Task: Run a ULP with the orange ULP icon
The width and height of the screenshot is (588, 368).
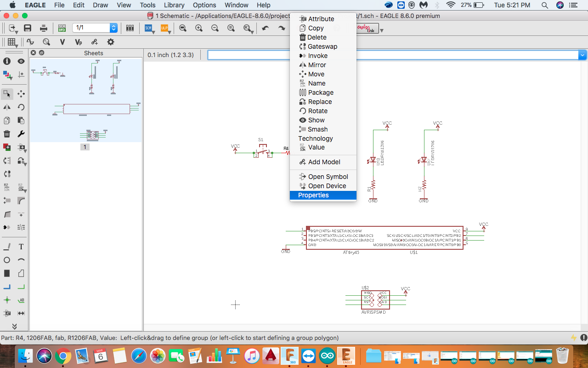Action: click(x=164, y=28)
